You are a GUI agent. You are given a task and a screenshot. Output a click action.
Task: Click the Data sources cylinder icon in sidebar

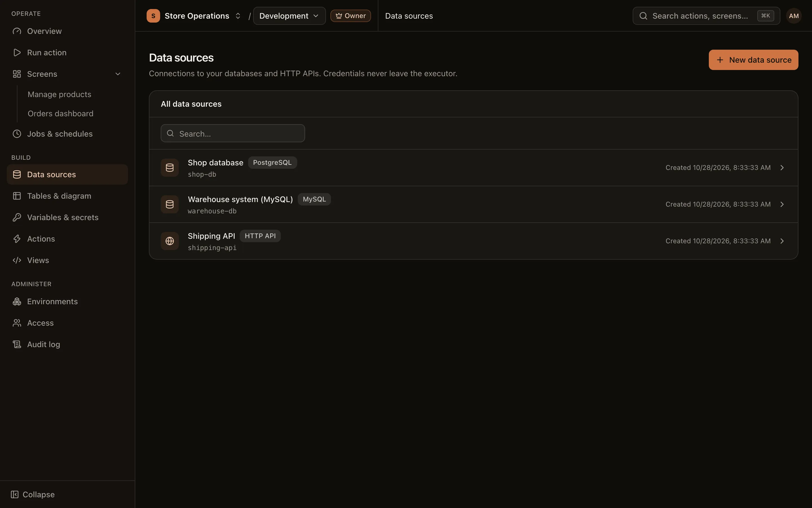[x=17, y=175]
